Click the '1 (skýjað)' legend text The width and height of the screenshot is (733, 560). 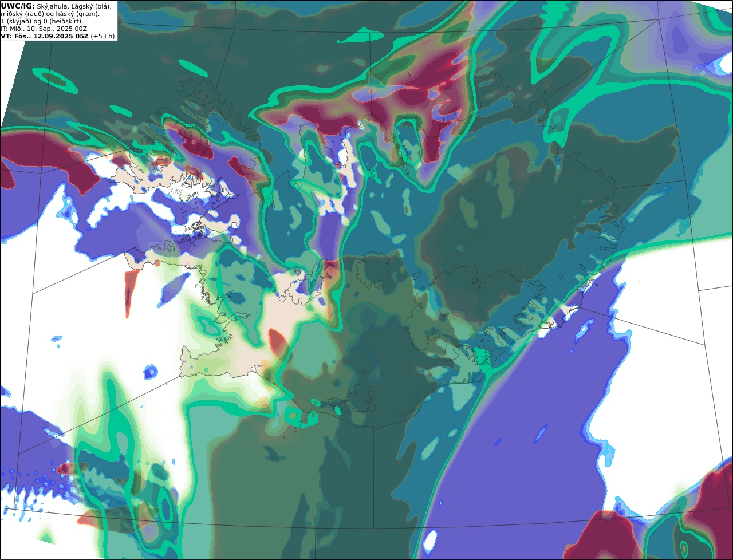[x=16, y=22]
